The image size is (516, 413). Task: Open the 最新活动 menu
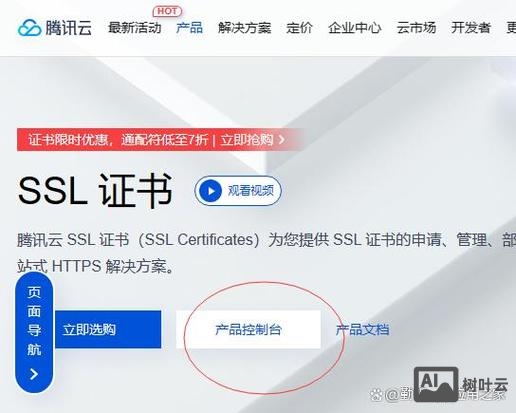pos(135,28)
